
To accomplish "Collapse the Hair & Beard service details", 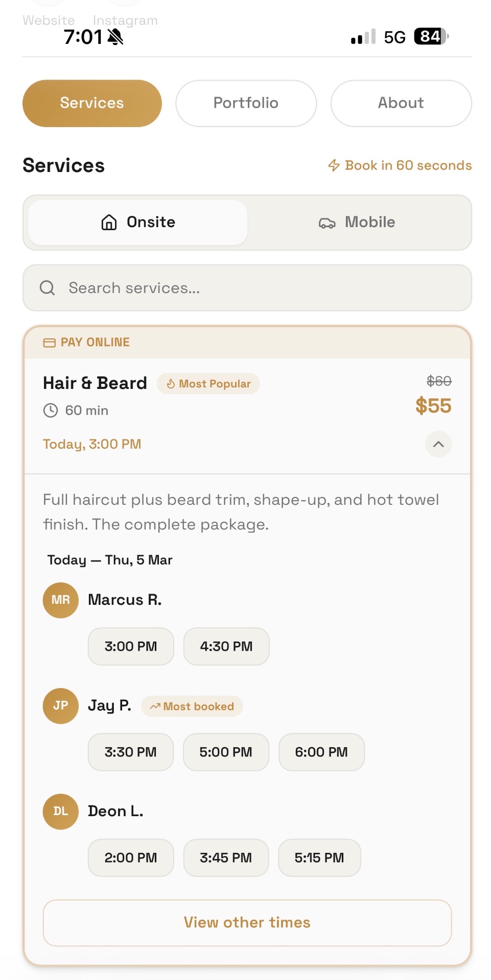I will tap(438, 444).
